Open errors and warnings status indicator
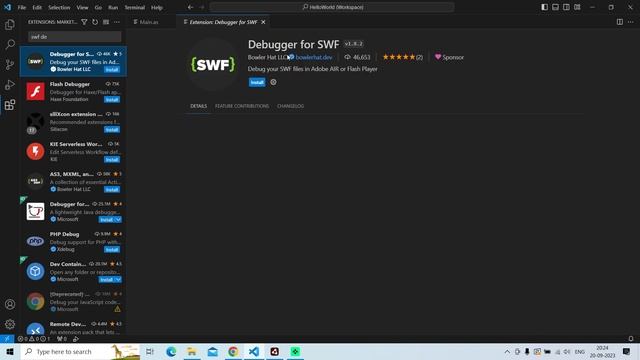 (34, 339)
